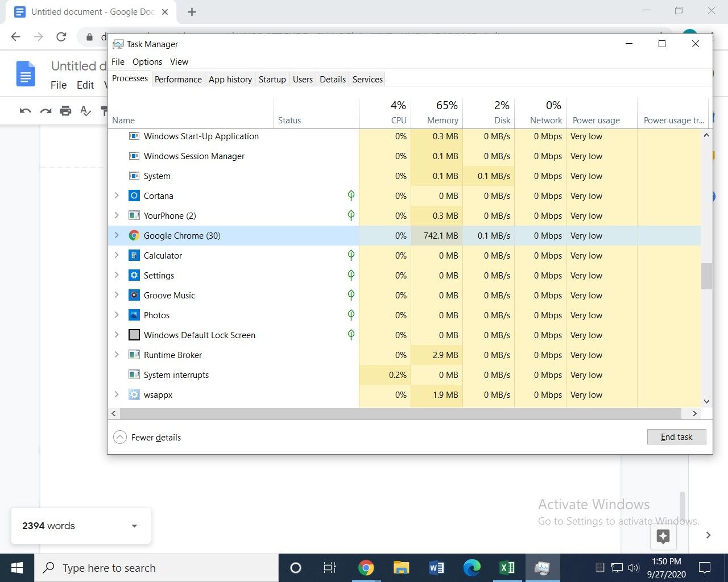Click the Task View taskbar icon
728x582 pixels.
330,567
